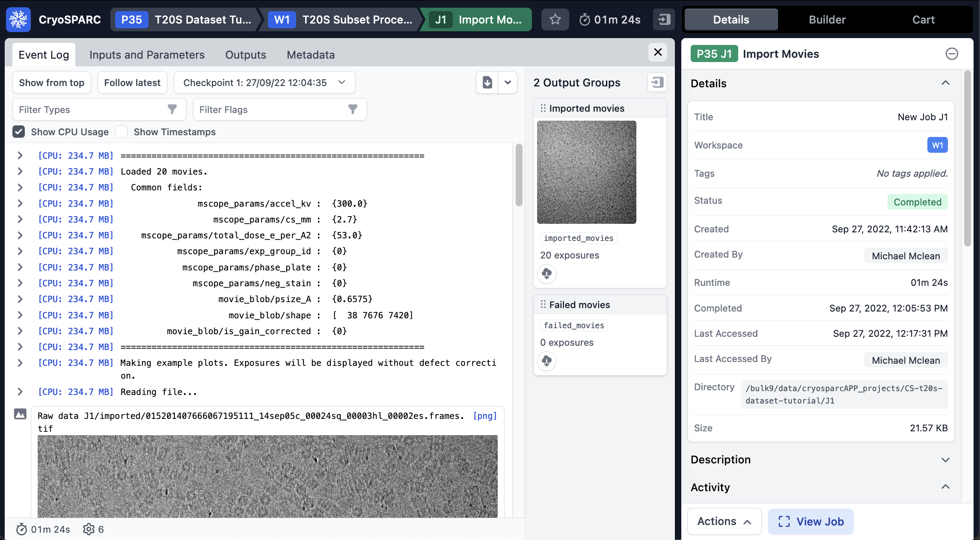
Task: Click the CryoSPARC logo icon
Action: (18, 20)
